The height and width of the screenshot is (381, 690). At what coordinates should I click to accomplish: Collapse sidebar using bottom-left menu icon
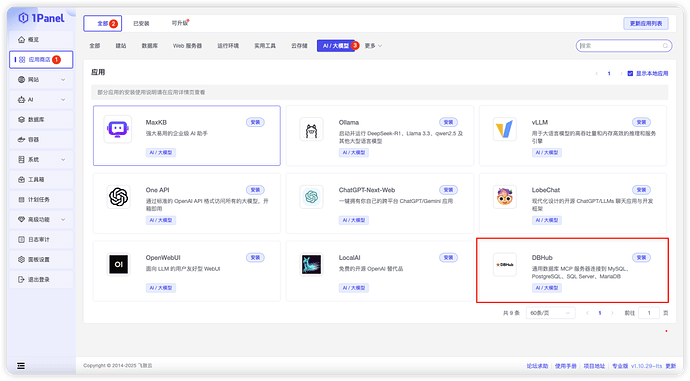21,366
